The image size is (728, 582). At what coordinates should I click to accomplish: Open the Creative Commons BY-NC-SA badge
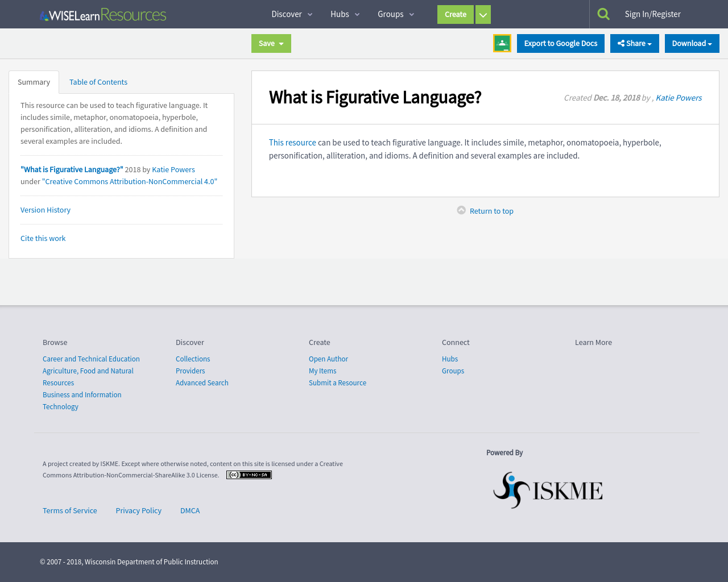pos(249,475)
